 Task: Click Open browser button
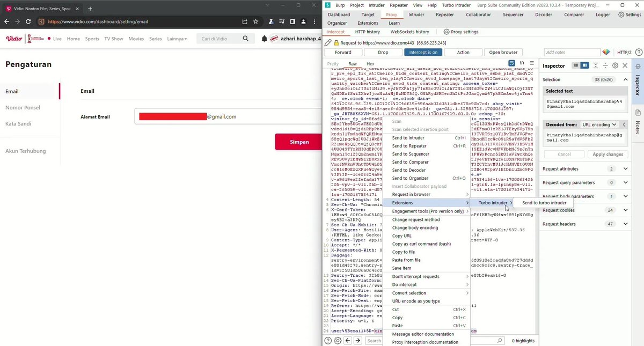[x=503, y=52]
